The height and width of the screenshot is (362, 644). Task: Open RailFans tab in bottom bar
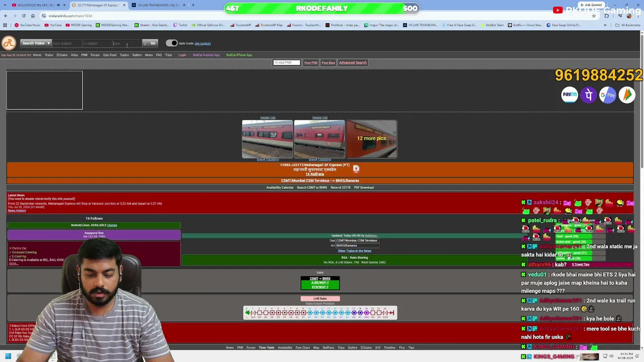(329, 347)
